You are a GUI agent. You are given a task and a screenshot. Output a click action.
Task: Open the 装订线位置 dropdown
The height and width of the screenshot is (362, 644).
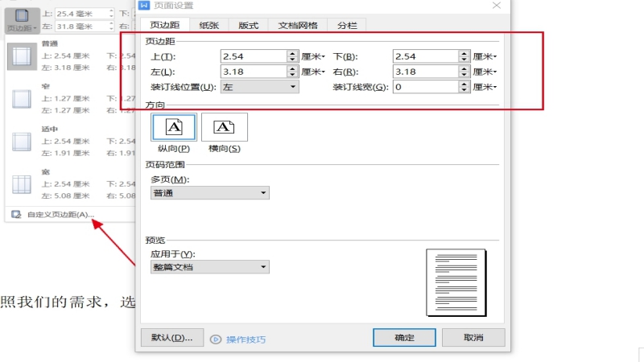tap(259, 87)
